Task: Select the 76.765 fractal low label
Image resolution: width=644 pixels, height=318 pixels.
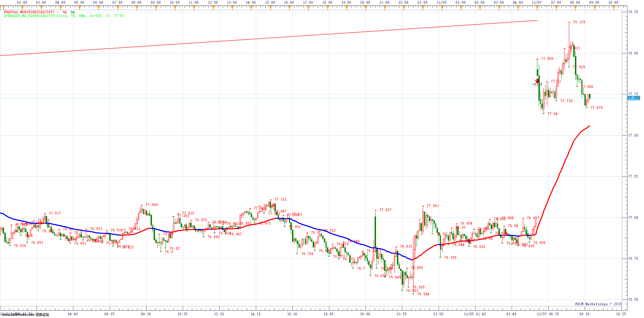Action: point(450,258)
